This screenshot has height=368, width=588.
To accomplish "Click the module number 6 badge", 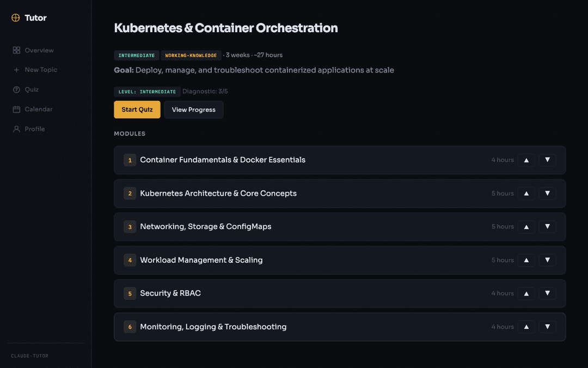I will coord(130,327).
